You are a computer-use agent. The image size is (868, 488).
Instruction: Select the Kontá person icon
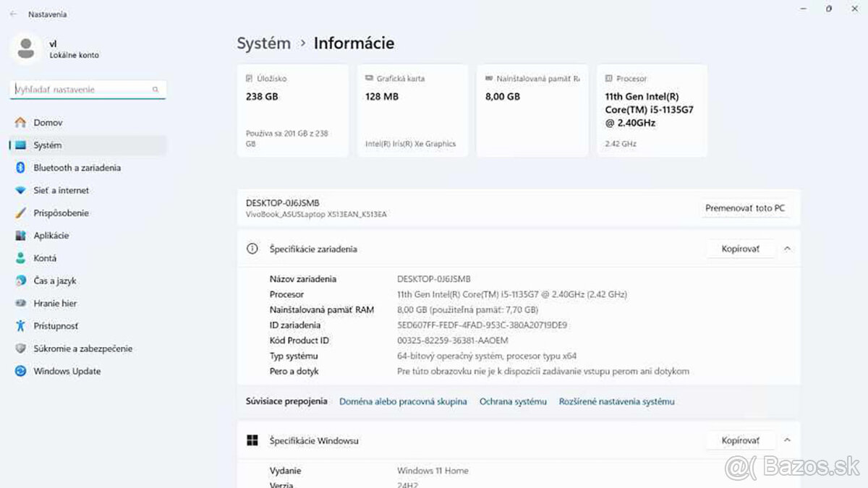tap(22, 257)
